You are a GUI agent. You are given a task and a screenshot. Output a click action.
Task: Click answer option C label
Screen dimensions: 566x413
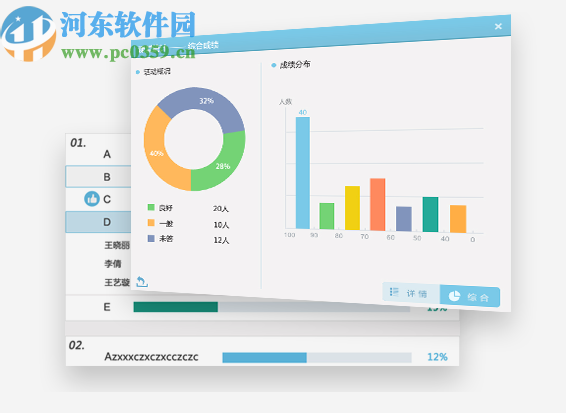coord(107,199)
